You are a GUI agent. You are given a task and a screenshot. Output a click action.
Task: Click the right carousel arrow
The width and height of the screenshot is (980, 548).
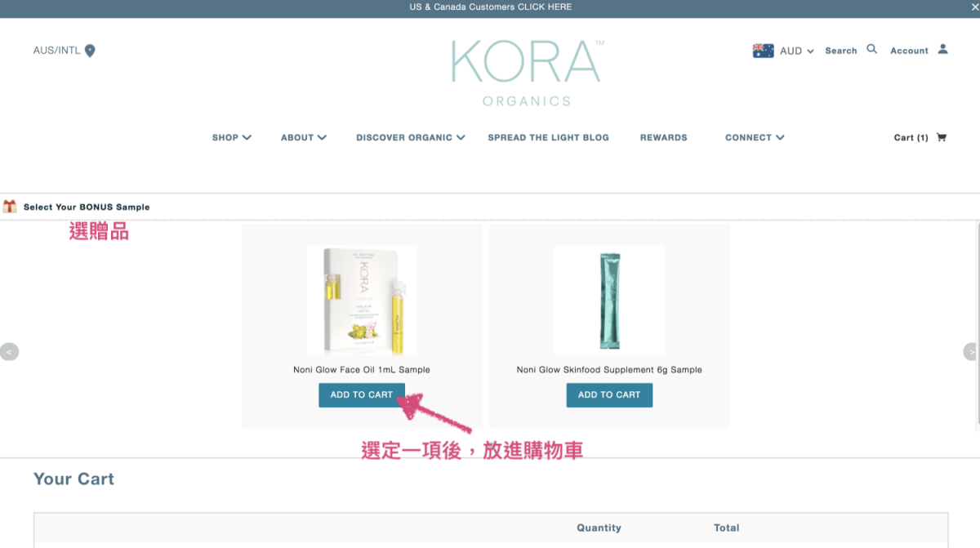tap(971, 351)
